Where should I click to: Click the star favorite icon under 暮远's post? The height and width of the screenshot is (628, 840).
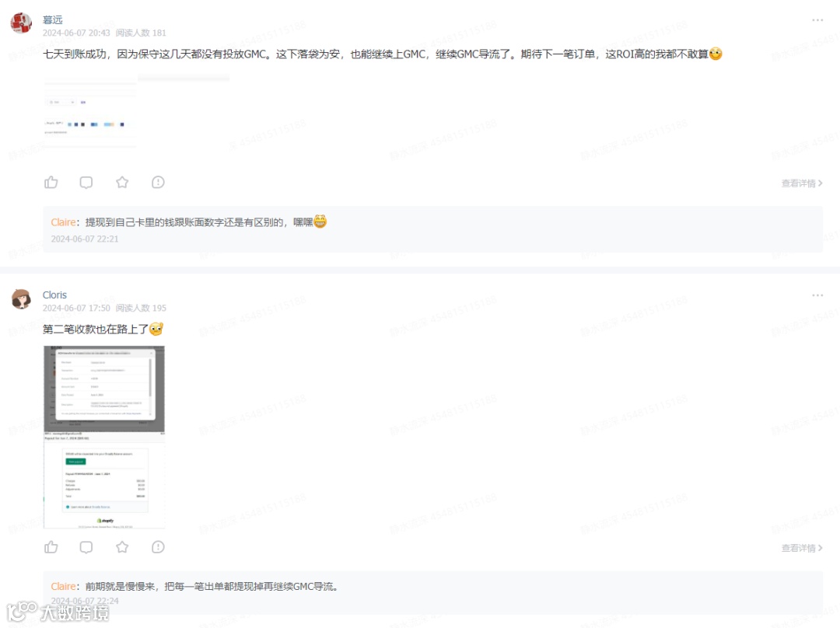click(122, 182)
